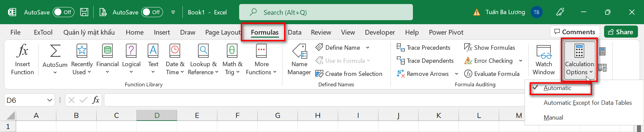The width and height of the screenshot is (644, 132).
Task: Switch to the Data tab
Action: point(294,32)
